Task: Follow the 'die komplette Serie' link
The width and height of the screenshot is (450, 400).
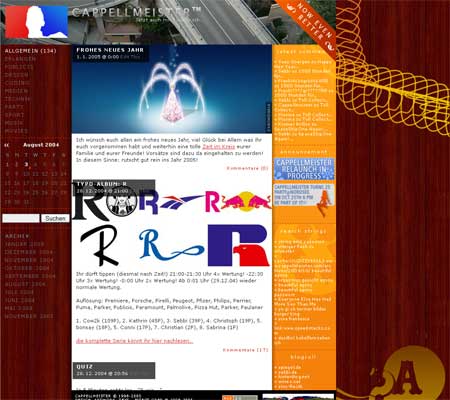Action: click(x=135, y=341)
